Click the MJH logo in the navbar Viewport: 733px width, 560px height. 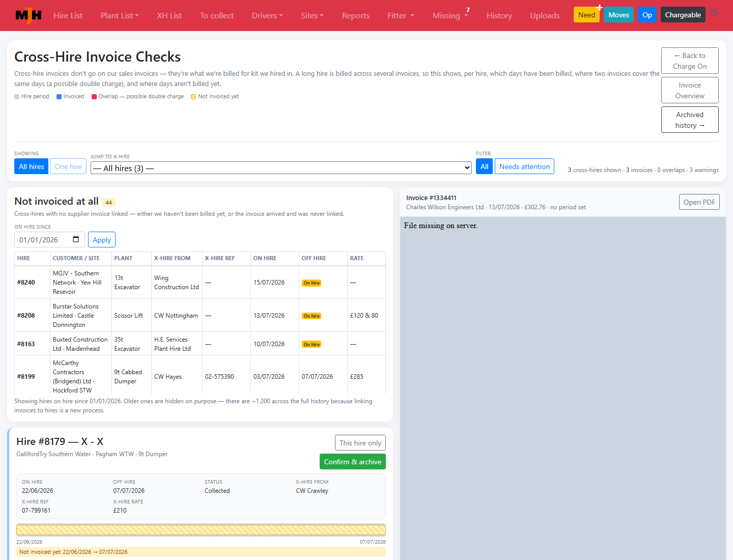tap(29, 15)
